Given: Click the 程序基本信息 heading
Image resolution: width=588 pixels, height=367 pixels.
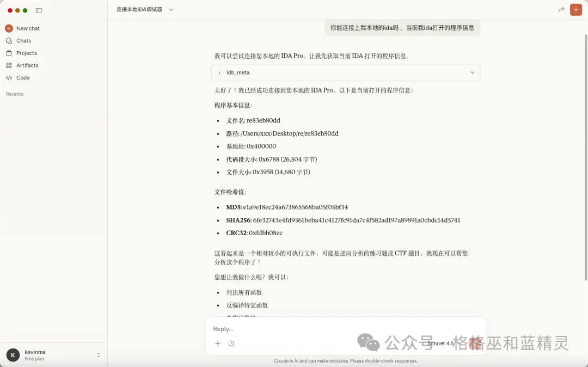Looking at the screenshot, I should (233, 105).
